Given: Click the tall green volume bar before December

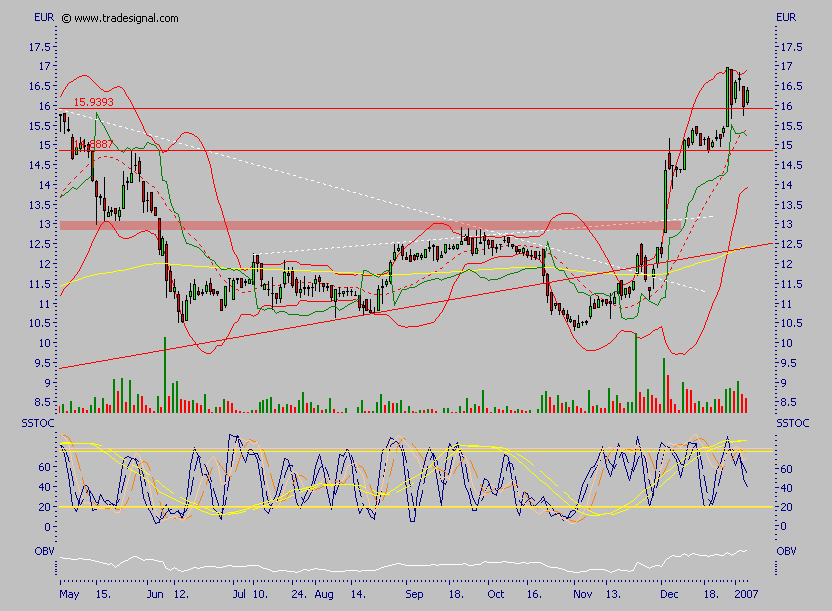Looking at the screenshot, I should (636, 372).
